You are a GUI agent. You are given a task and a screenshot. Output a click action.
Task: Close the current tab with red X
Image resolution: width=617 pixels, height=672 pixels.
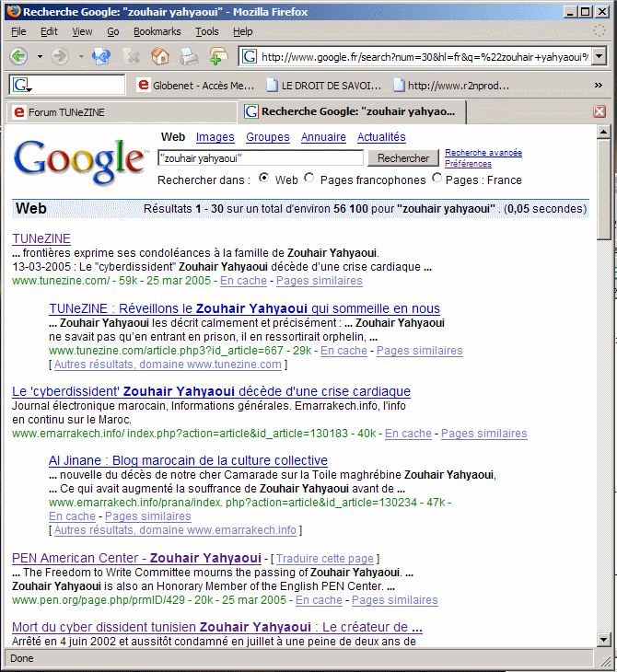pos(600,111)
